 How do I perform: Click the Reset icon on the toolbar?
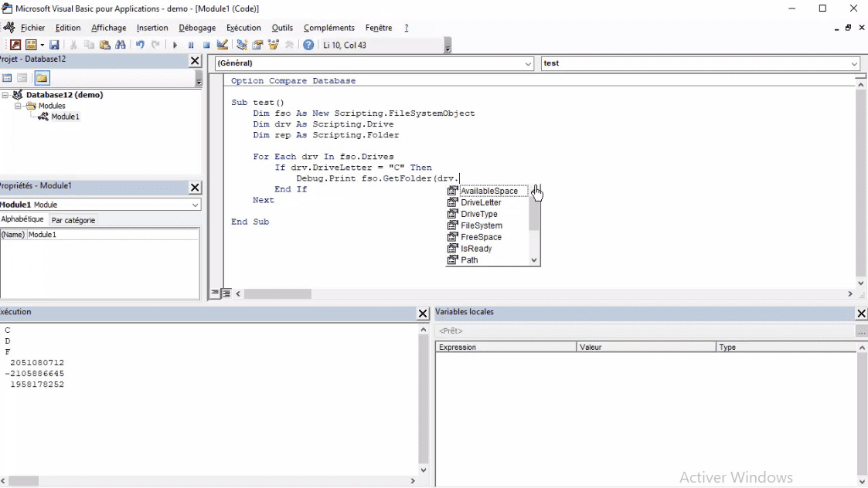[x=206, y=44]
